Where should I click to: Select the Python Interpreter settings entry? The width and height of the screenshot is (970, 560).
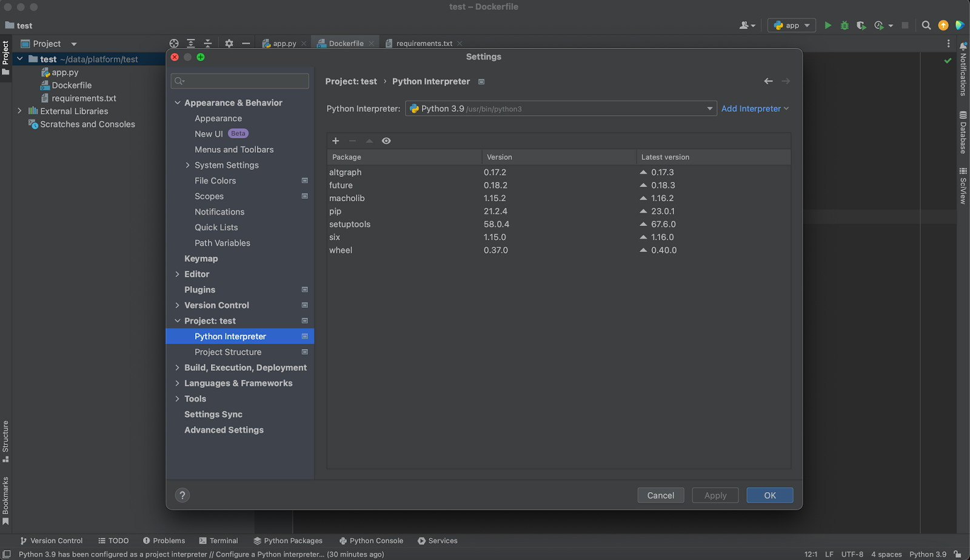click(230, 336)
